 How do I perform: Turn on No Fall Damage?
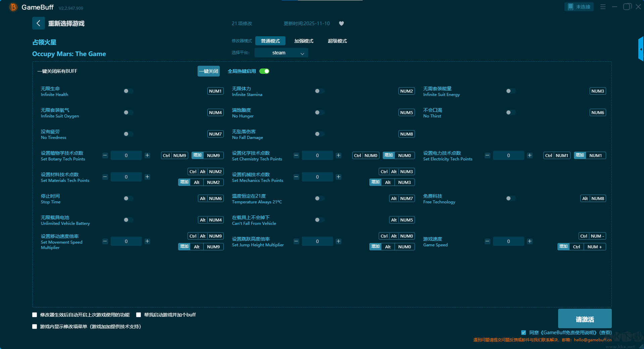[320, 134]
